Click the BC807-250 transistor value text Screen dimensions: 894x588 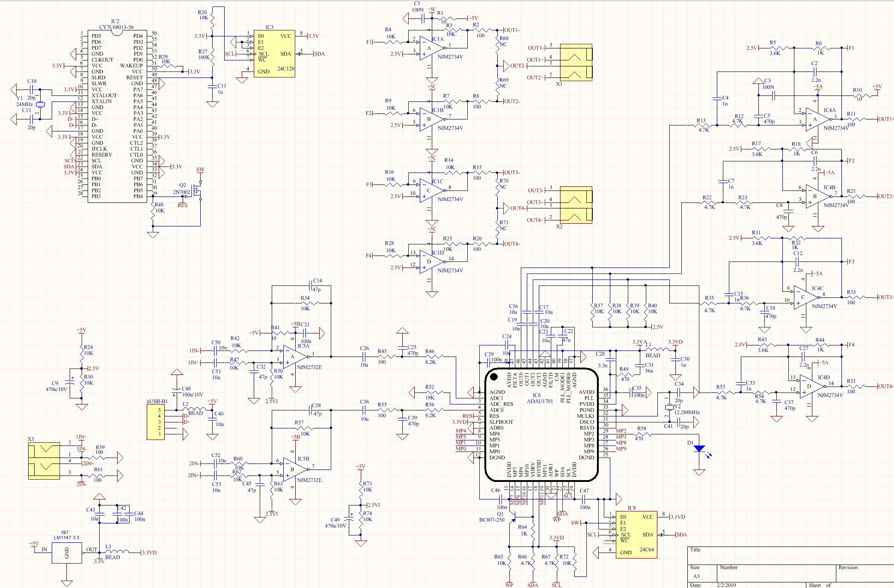[492, 520]
